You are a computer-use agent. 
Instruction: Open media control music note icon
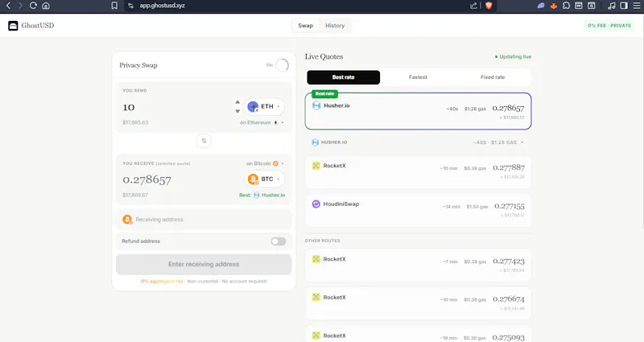[x=612, y=6]
